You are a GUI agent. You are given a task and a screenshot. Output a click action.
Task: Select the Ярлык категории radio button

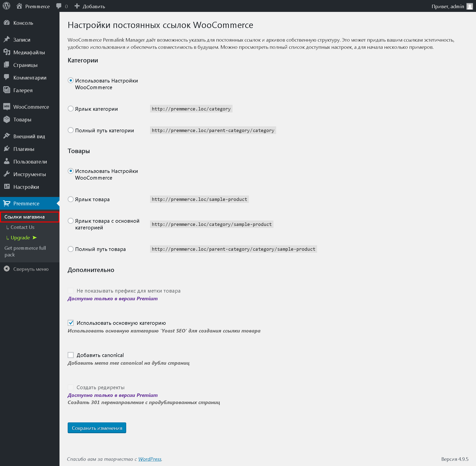[x=71, y=109]
